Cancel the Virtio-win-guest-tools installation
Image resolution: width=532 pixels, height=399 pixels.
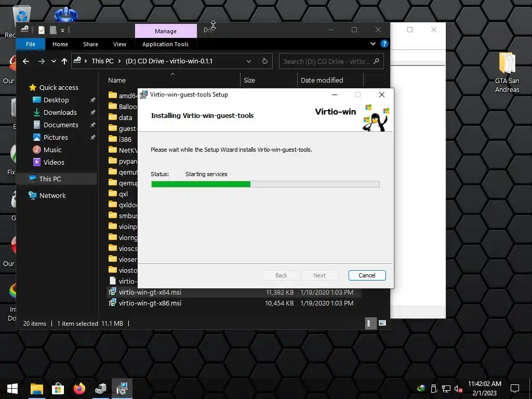367,275
